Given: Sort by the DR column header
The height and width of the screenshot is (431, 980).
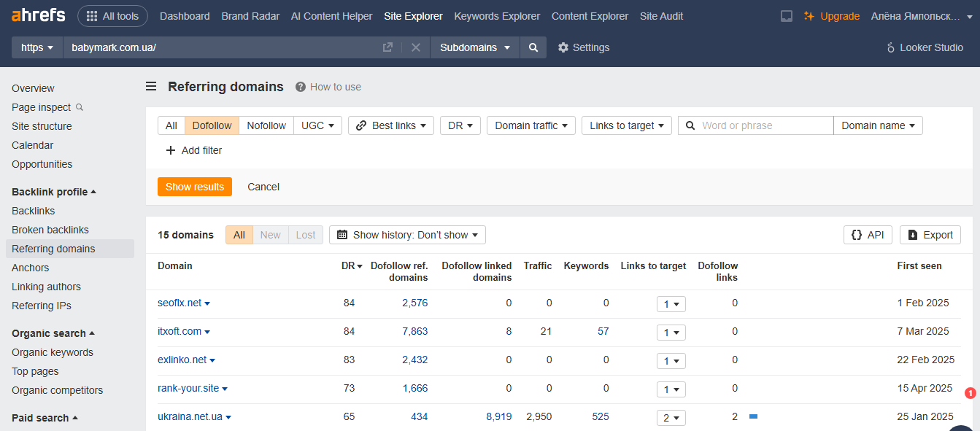Looking at the screenshot, I should 352,265.
